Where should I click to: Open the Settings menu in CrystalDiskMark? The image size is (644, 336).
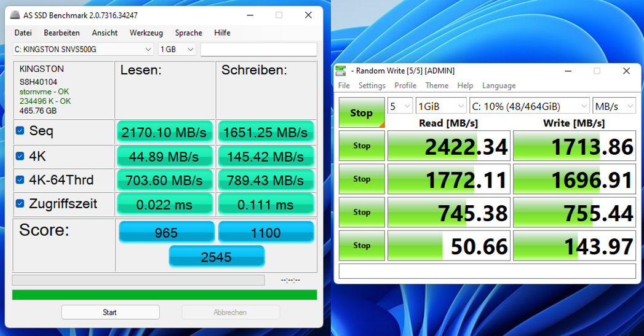[x=372, y=85]
